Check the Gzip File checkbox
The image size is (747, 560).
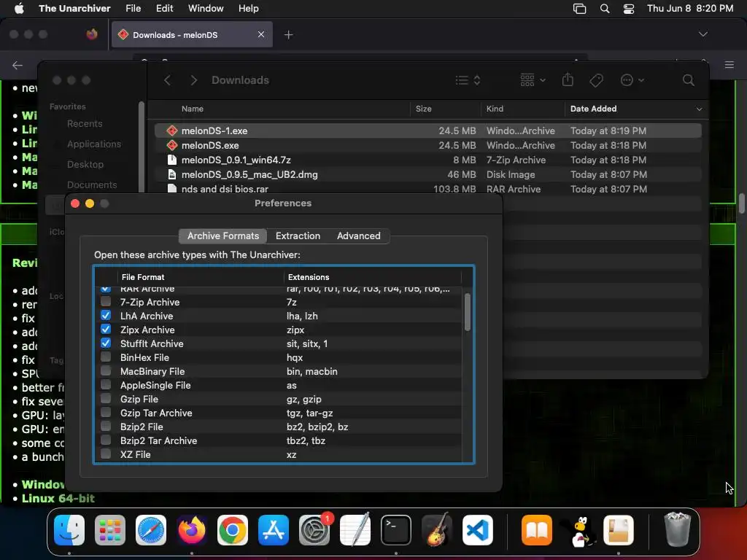[x=106, y=398]
